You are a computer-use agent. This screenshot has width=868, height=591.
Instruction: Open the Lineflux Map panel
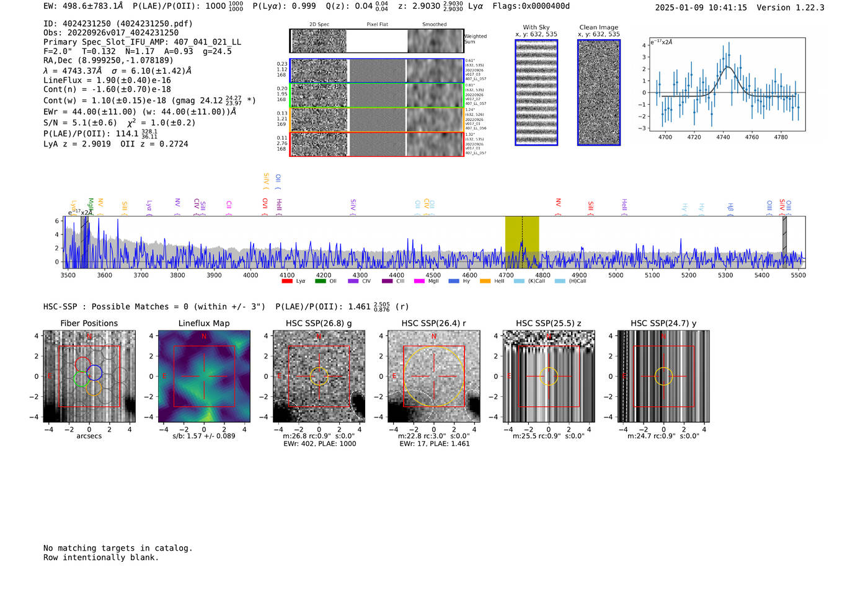pyautogui.click(x=204, y=376)
